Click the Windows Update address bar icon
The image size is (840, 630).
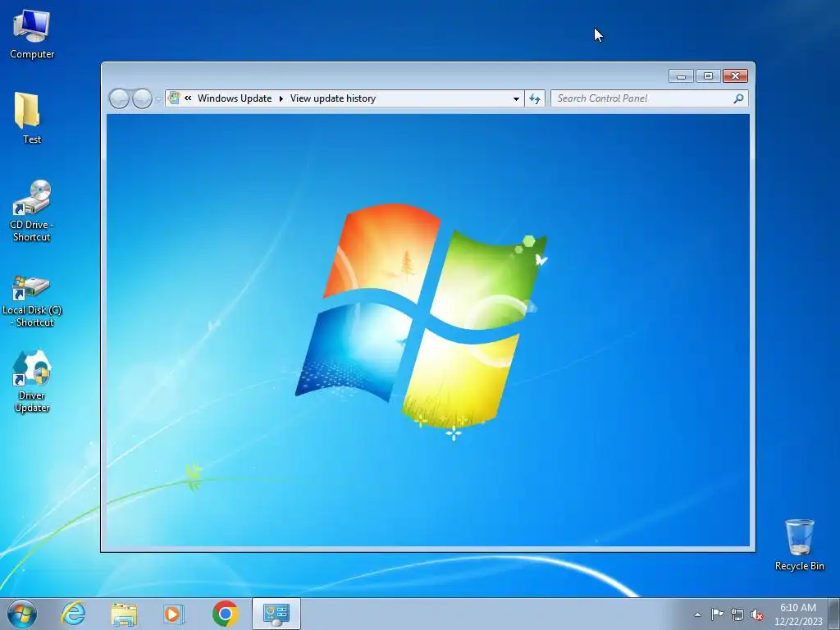tap(174, 98)
